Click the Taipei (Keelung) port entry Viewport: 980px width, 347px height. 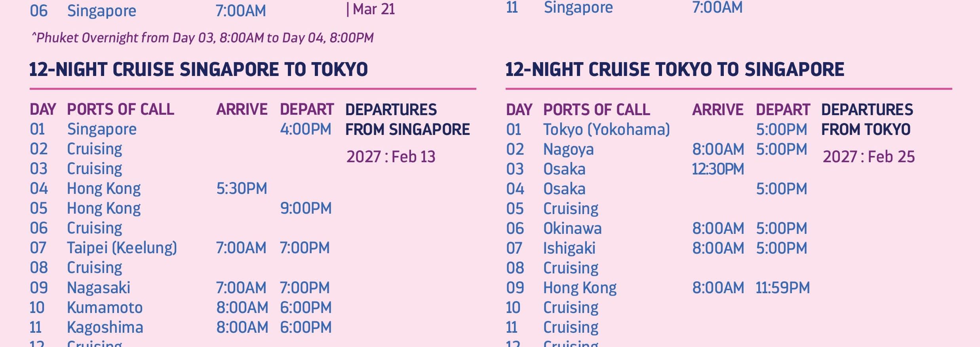point(122,248)
